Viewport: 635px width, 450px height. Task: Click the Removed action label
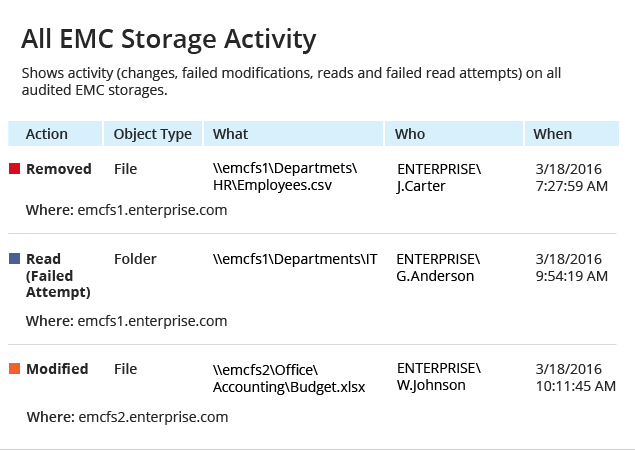pyautogui.click(x=59, y=169)
